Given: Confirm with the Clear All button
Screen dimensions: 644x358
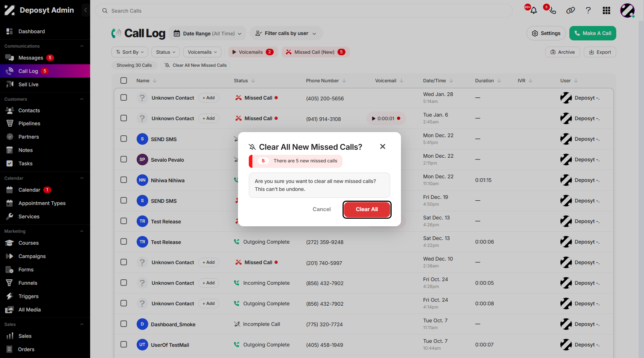Looking at the screenshot, I should (x=367, y=209).
